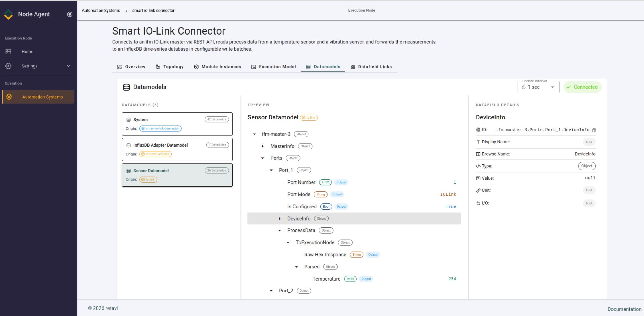The image size is (644, 316).
Task: Switch to the Datafield Links tab
Action: (x=371, y=67)
